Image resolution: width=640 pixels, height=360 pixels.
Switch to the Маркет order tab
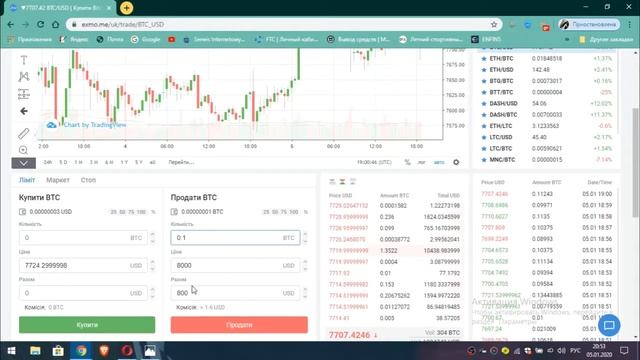coord(58,180)
